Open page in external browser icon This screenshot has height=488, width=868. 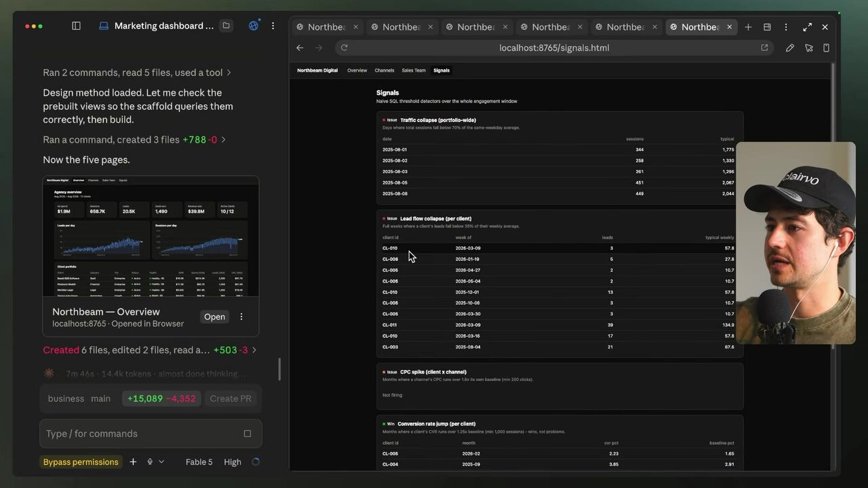[x=764, y=47]
